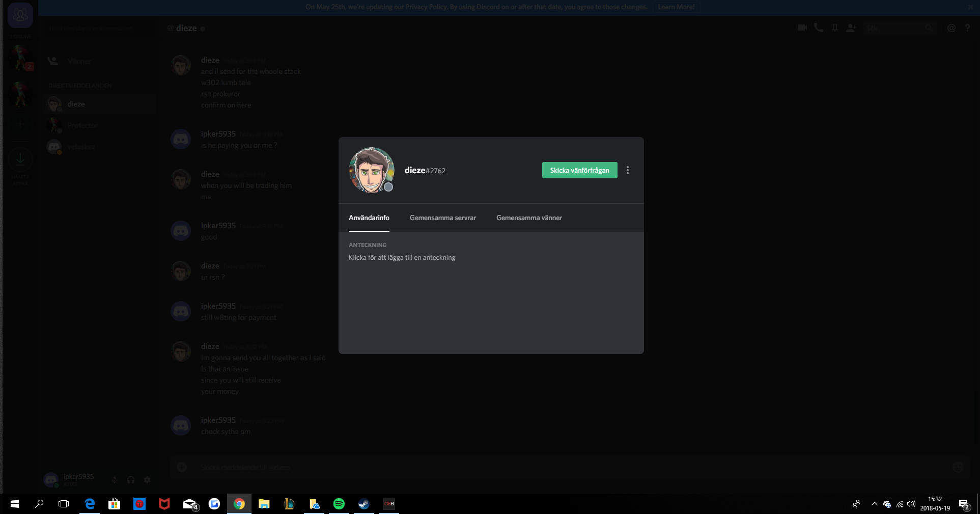Image resolution: width=980 pixels, height=514 pixels.
Task: Add a server with the plus icon
Action: pos(20,124)
